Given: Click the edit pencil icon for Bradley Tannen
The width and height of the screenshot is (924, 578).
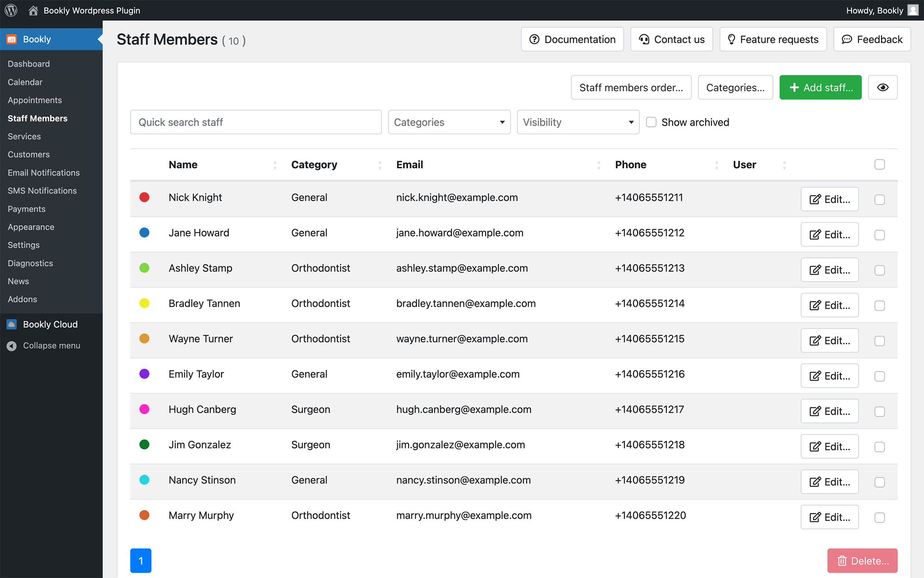Looking at the screenshot, I should [815, 305].
